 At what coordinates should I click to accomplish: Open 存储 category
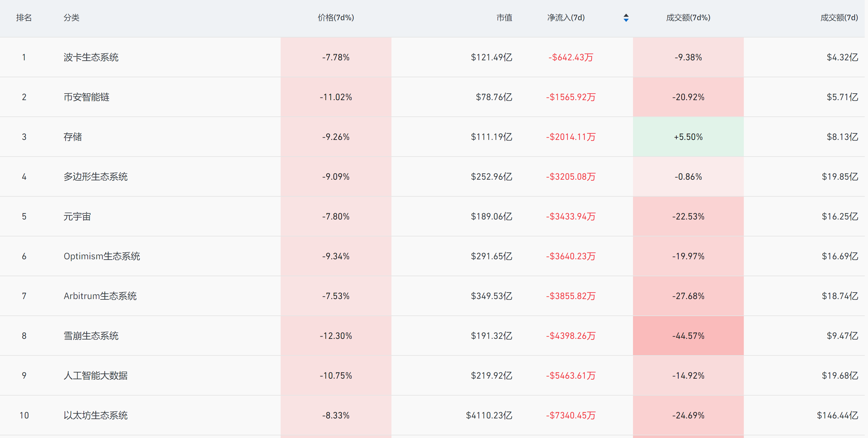tap(73, 137)
